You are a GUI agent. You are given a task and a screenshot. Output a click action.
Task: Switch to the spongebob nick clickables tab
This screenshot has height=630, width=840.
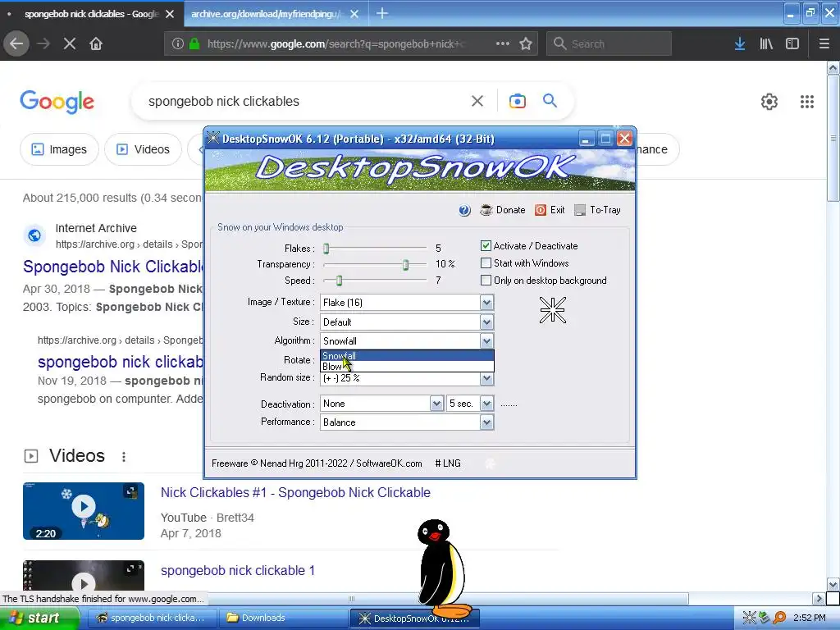[92, 14]
